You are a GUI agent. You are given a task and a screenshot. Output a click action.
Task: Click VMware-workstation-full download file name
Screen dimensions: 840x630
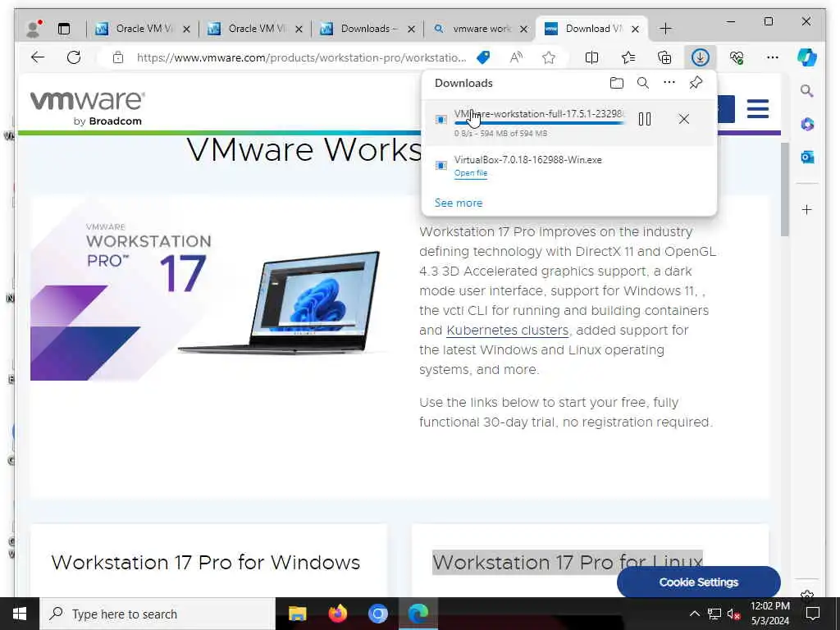pyautogui.click(x=539, y=113)
